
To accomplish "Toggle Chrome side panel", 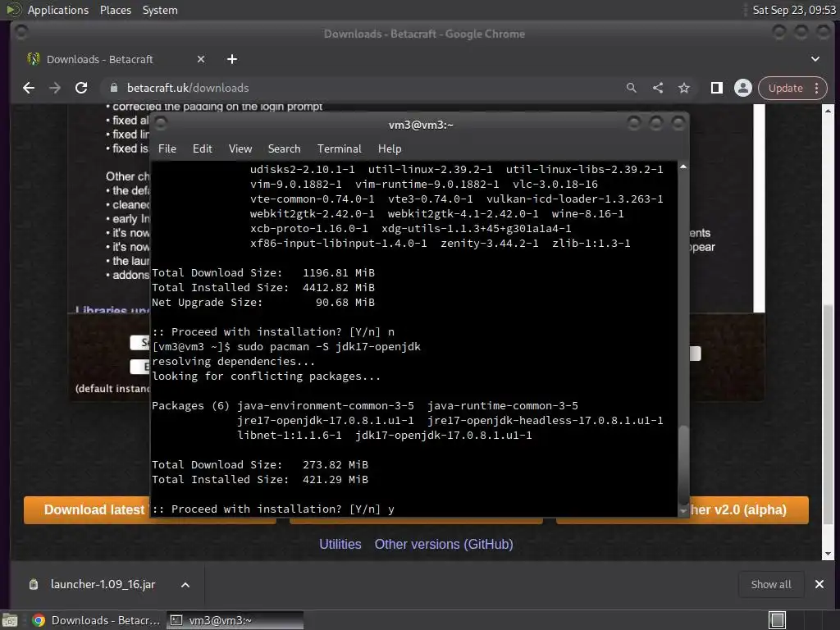I will 717,88.
